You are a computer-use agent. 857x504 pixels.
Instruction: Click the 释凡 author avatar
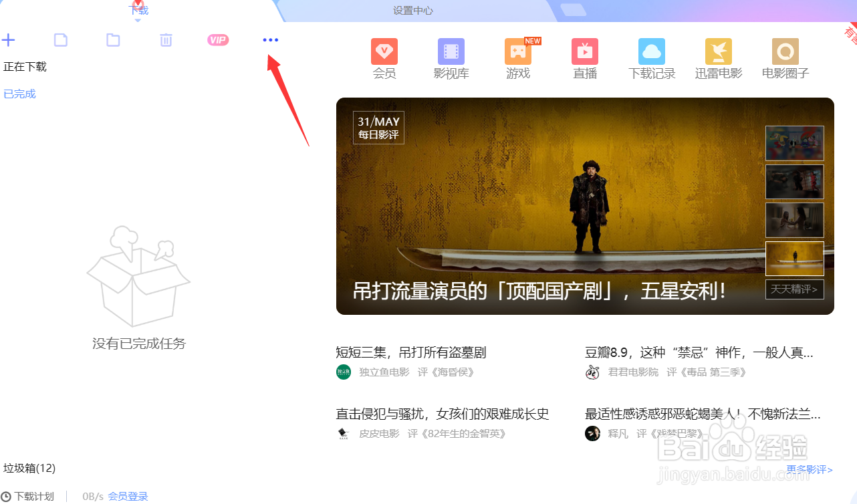(592, 433)
